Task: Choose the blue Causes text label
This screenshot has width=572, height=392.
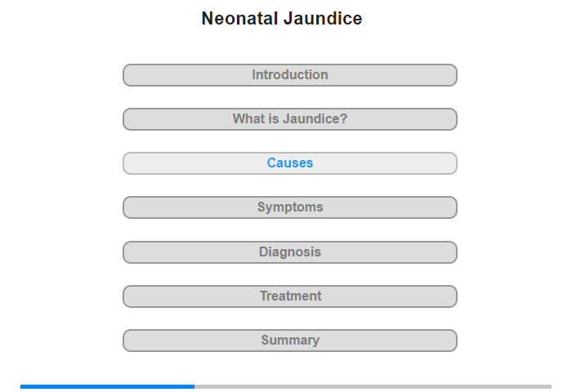Action: coord(289,163)
